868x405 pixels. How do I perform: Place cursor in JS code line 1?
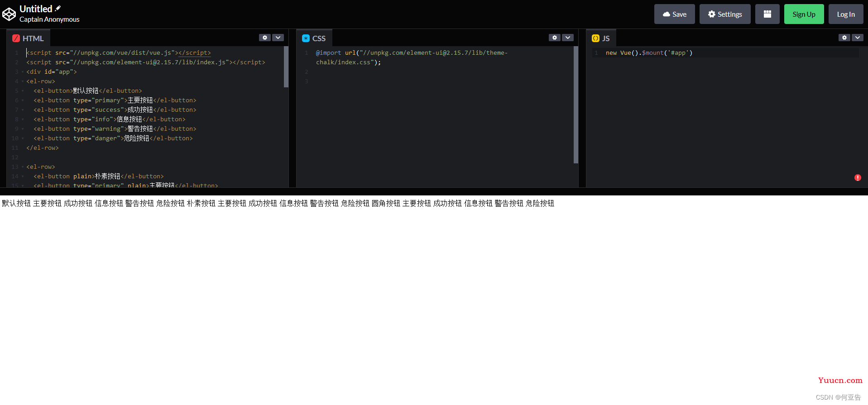[649, 53]
